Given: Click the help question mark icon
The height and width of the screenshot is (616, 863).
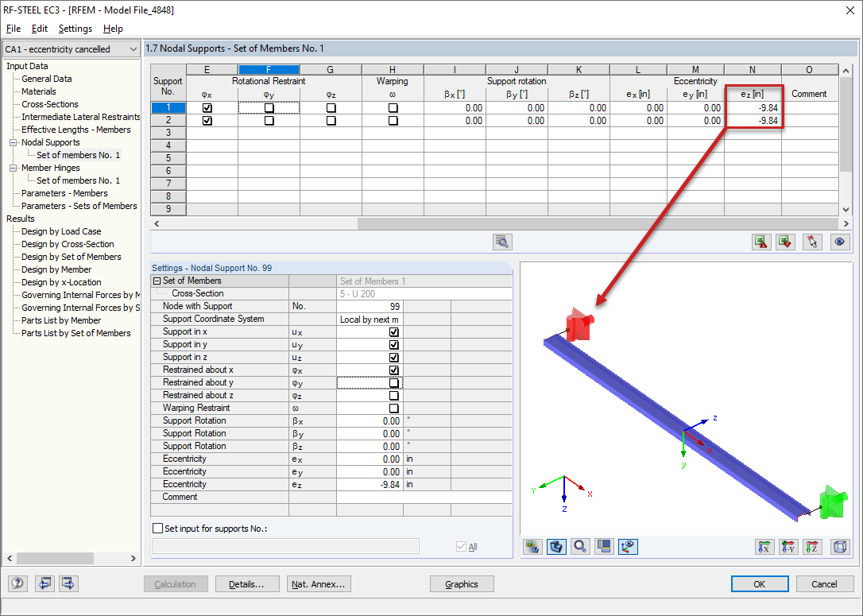Looking at the screenshot, I should pos(17,583).
